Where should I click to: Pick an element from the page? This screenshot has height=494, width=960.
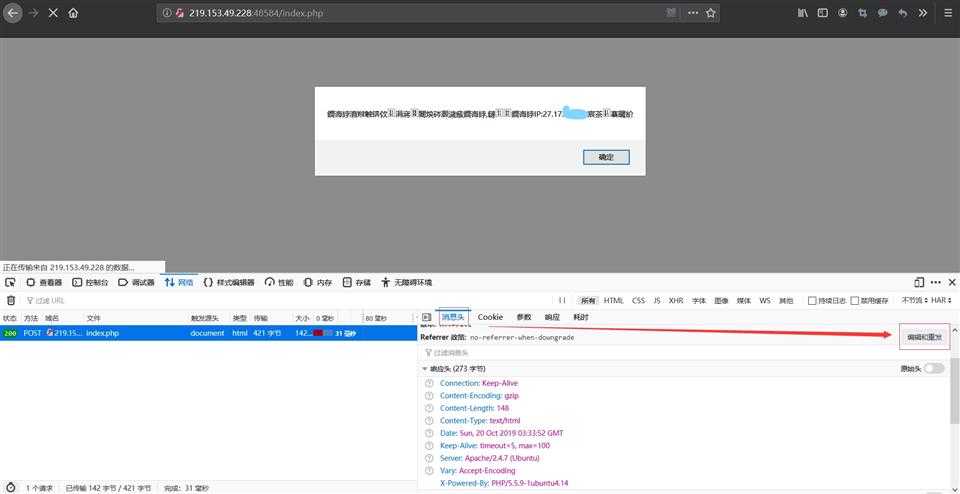[x=10, y=282]
